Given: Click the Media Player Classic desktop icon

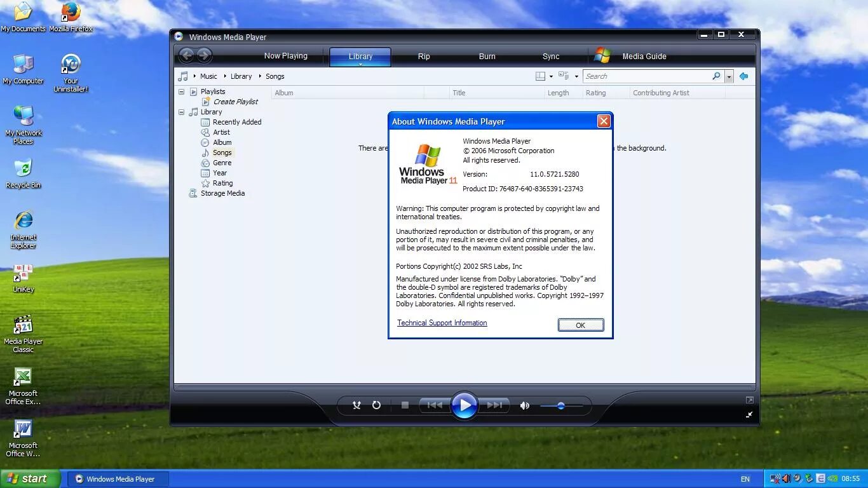Looking at the screenshot, I should pyautogui.click(x=23, y=334).
